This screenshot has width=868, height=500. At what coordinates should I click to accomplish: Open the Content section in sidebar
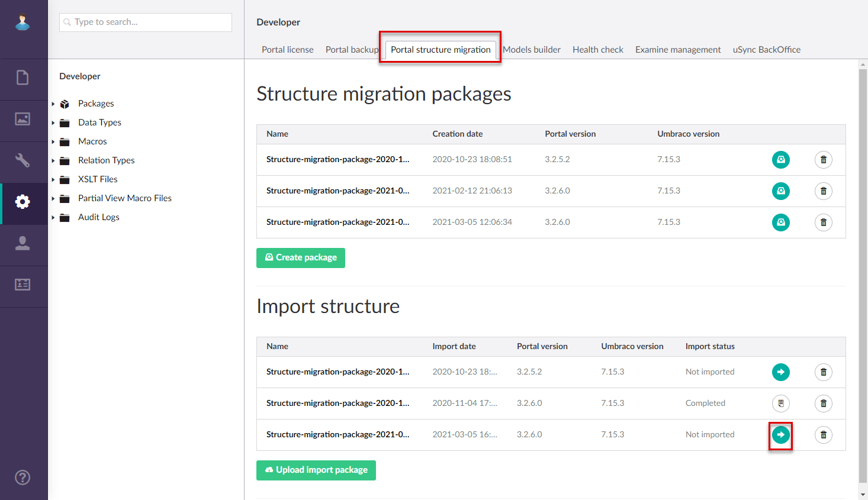(22, 78)
